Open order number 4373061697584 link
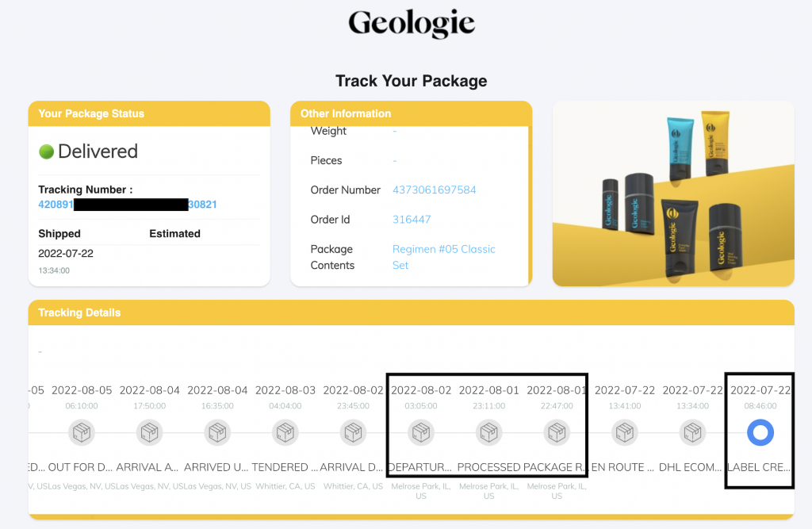The image size is (812, 529). tap(434, 190)
